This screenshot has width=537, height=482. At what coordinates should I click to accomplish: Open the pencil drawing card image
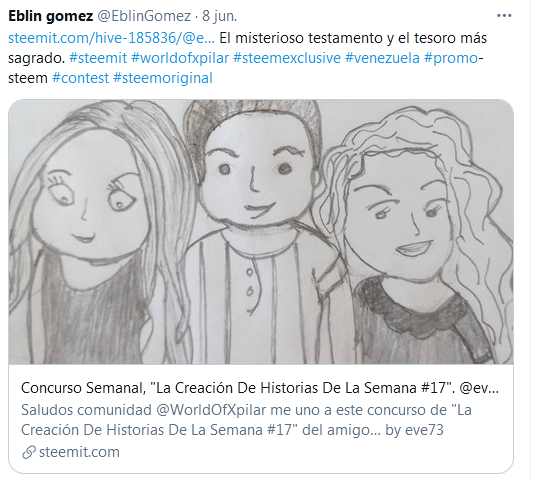click(261, 232)
